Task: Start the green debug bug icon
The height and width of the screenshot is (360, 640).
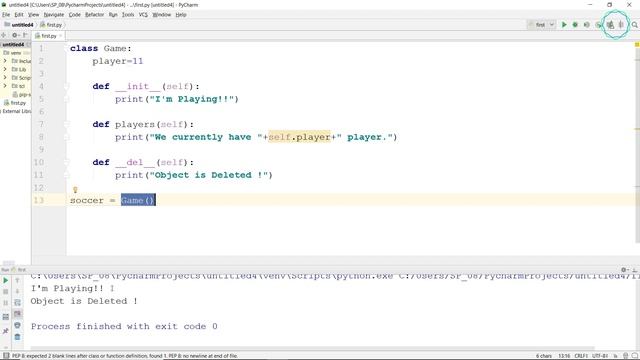Action: pos(575,25)
